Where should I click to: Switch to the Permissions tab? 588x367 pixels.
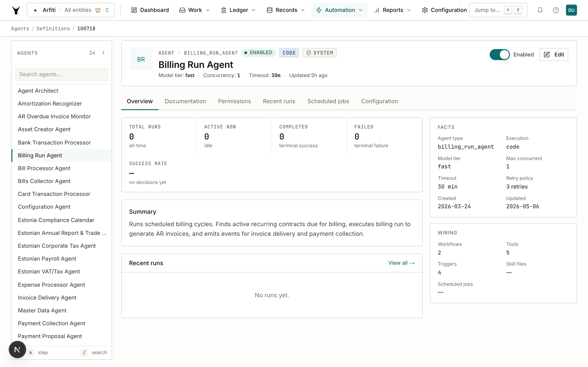(x=234, y=101)
